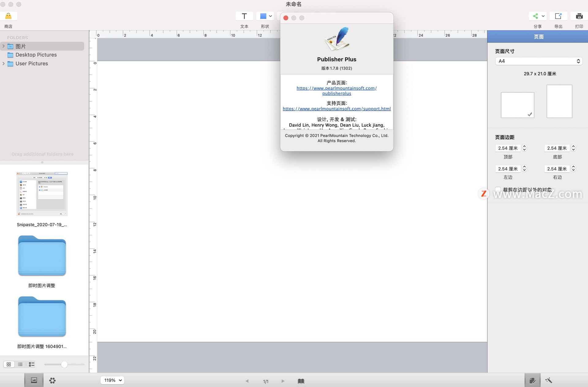Click the 打印 print icon

[x=579, y=16]
